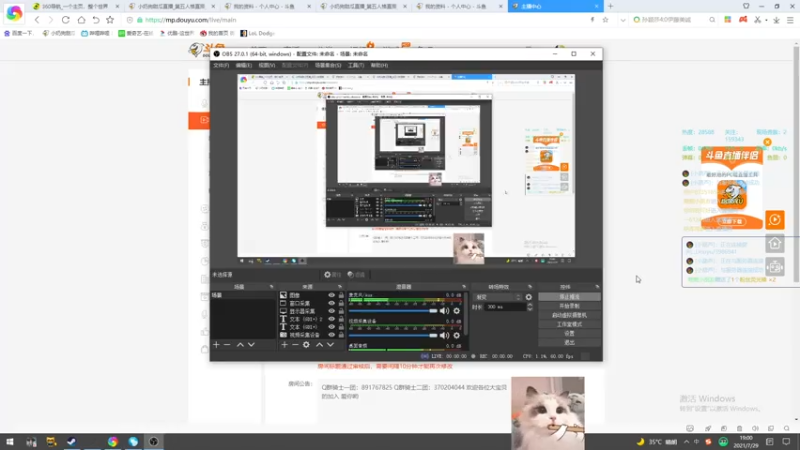Hide the 显示器采集 source
The height and width of the screenshot is (450, 800).
point(331,311)
